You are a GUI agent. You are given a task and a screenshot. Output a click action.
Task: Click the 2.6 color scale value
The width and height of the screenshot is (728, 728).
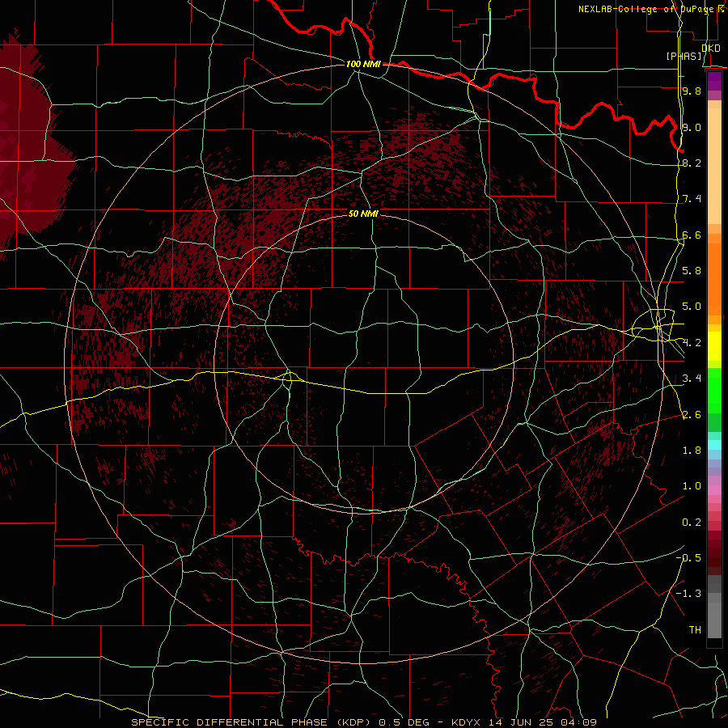692,415
